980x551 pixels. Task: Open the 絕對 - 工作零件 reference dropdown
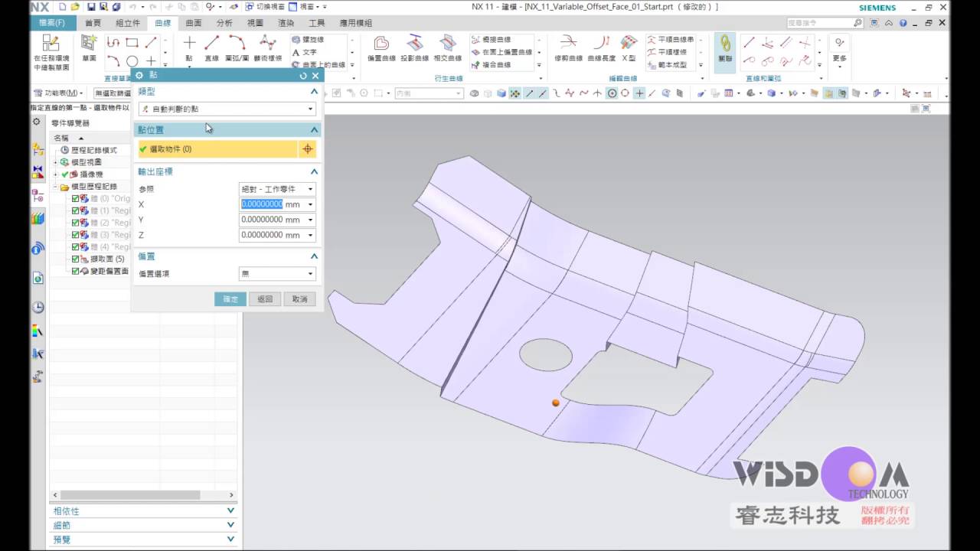277,189
